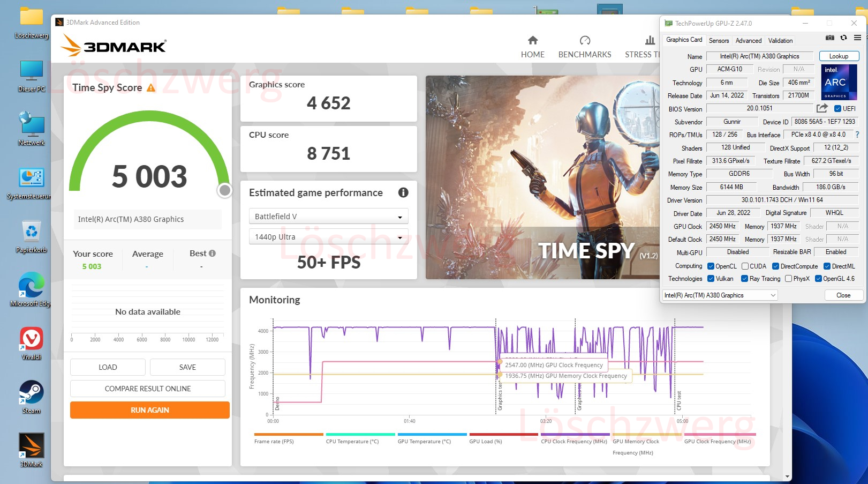
Task: Click the warning icon beside Time Spy Score
Action: click(151, 88)
